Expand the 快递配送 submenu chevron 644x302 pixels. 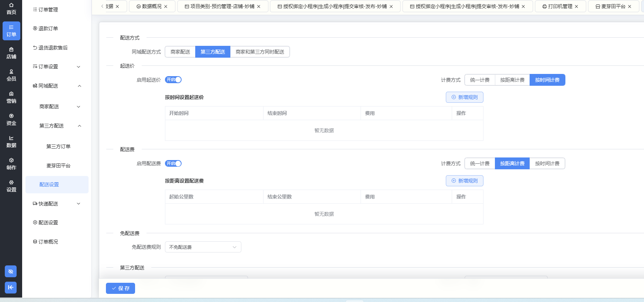pyautogui.click(x=78, y=204)
